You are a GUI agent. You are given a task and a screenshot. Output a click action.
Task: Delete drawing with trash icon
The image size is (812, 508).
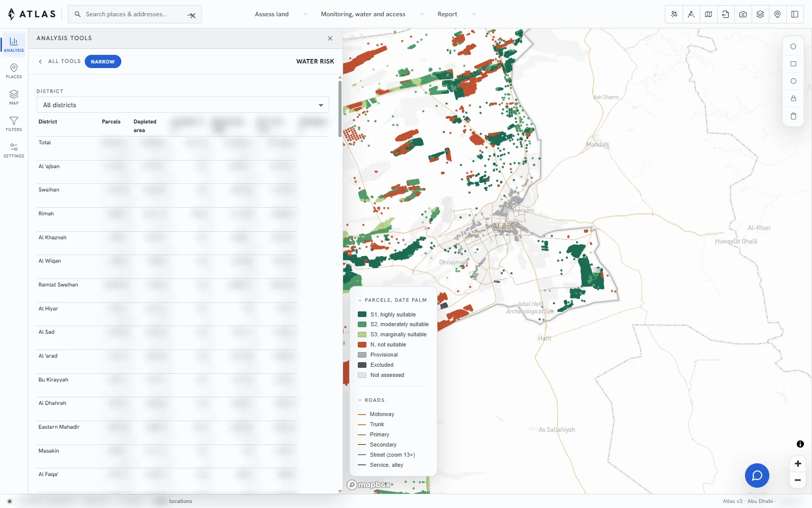click(793, 116)
